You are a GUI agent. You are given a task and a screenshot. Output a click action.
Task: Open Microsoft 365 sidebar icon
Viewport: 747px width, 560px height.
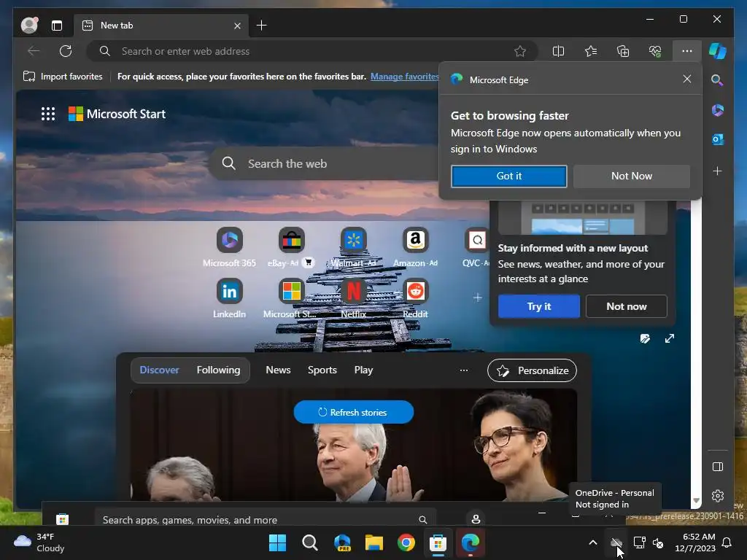click(718, 110)
